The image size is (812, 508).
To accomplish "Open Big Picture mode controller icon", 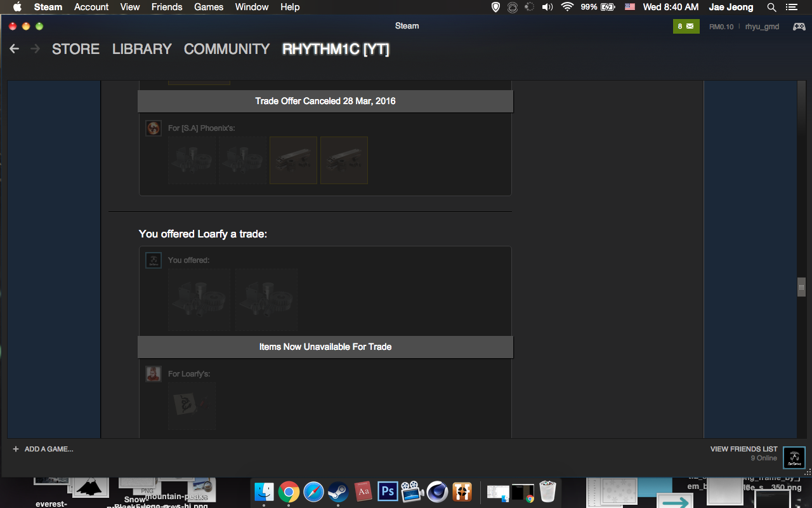I will pyautogui.click(x=799, y=27).
